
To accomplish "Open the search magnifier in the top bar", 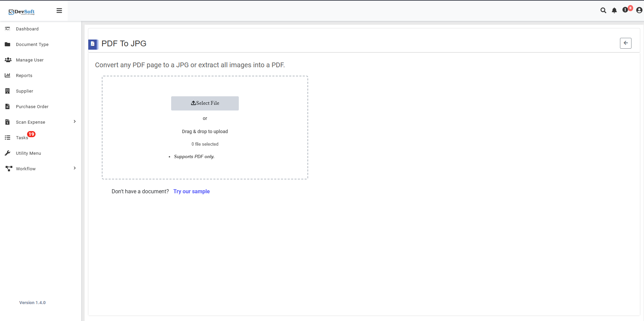I will (x=603, y=10).
